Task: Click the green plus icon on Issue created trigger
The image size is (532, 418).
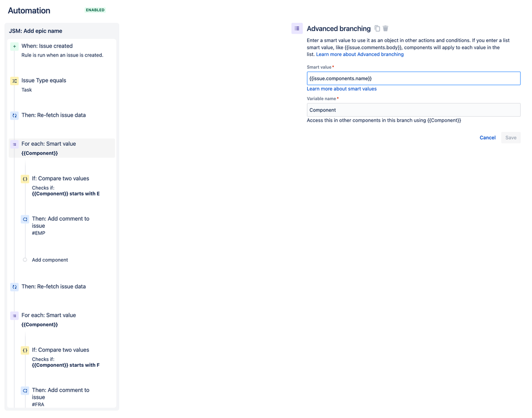Action: point(14,46)
